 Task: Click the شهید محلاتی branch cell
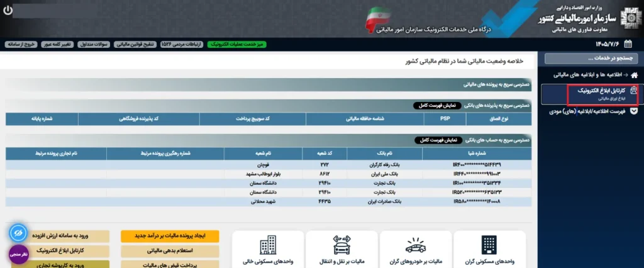pos(264,202)
